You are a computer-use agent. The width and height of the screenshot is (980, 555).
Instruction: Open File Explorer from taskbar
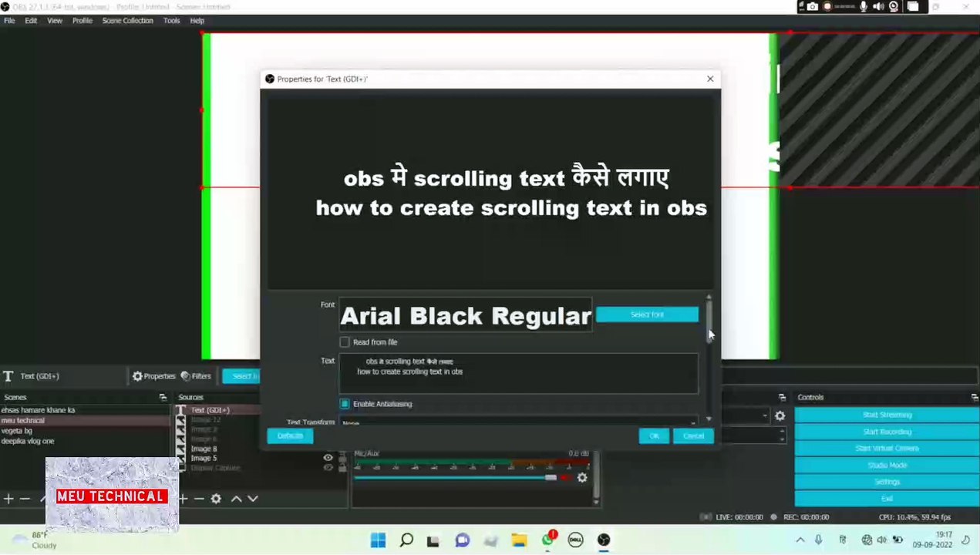click(x=519, y=540)
